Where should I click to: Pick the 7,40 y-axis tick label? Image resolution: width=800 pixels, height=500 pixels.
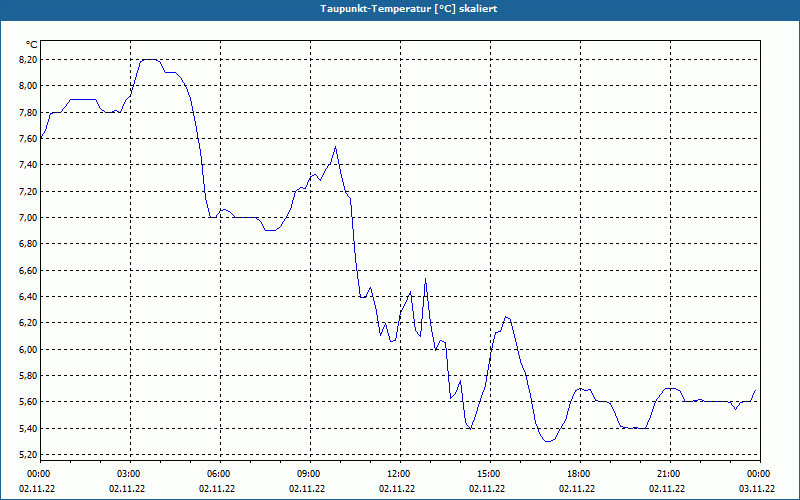[x=27, y=165]
